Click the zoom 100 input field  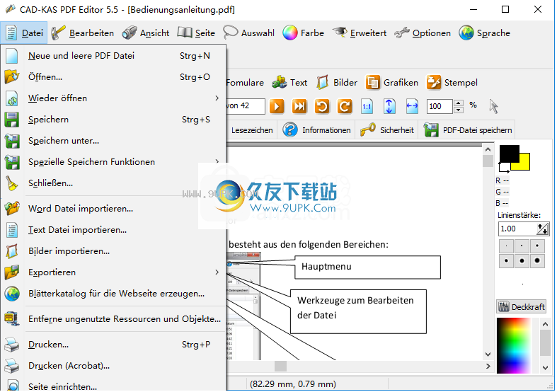440,106
